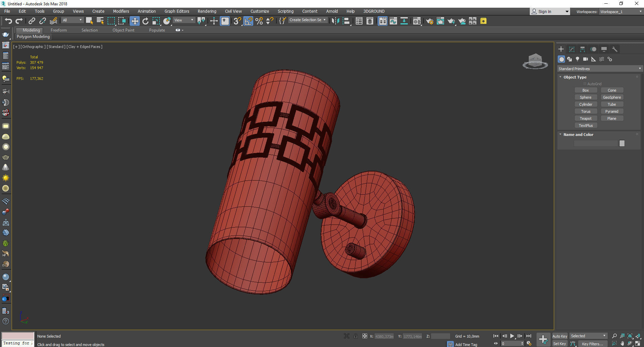This screenshot has width=644, height=347.
Task: Click the object name input field
Action: pyautogui.click(x=596, y=143)
